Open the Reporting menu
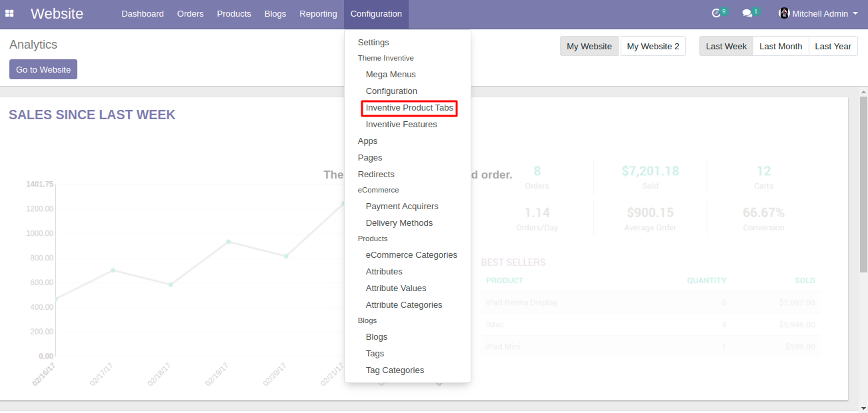The width and height of the screenshot is (868, 413). (x=318, y=14)
